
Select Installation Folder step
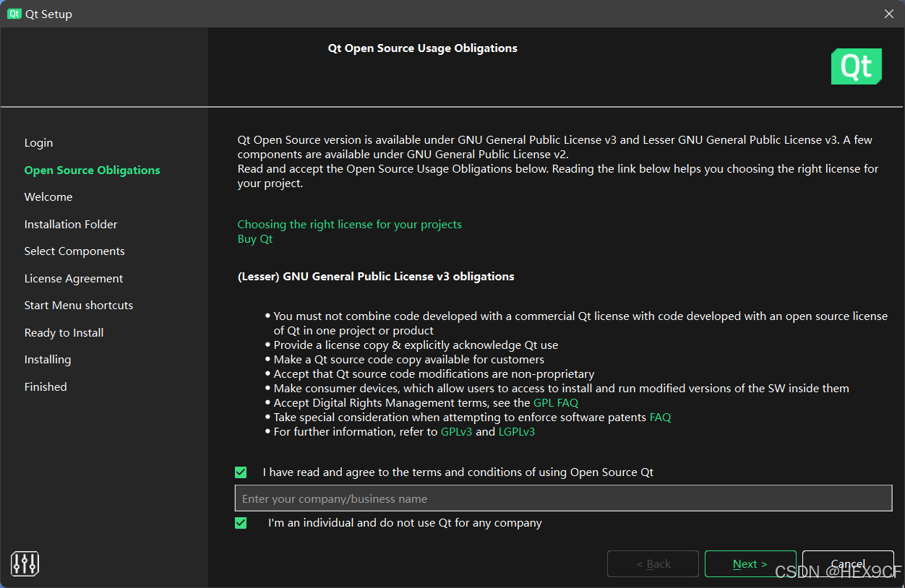71,225
